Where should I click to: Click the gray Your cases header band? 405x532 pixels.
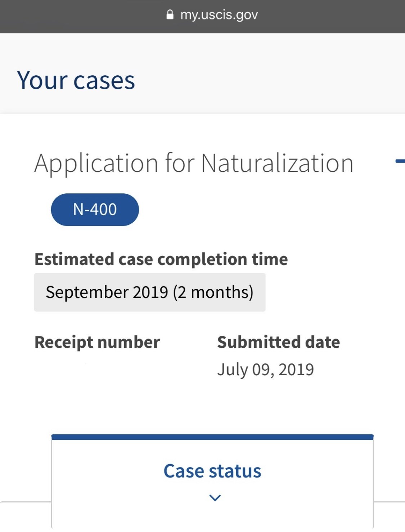pos(202,73)
